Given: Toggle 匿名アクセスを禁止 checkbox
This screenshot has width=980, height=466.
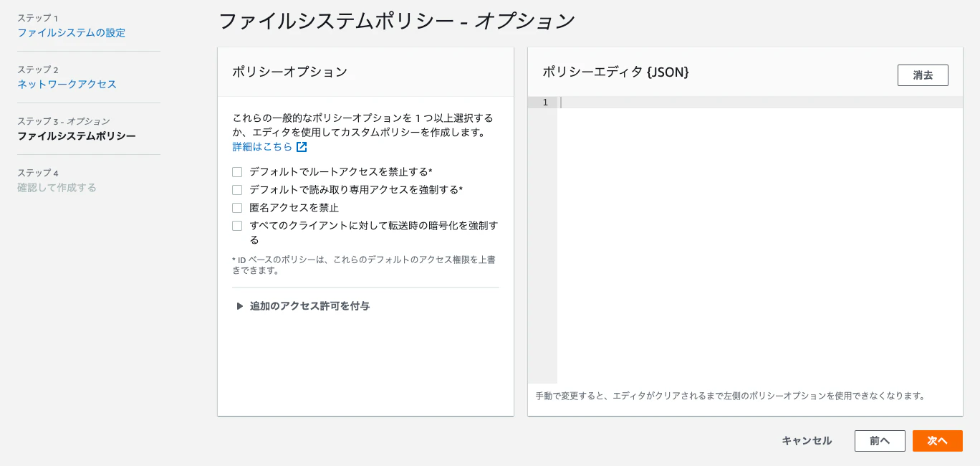Looking at the screenshot, I should 237,208.
